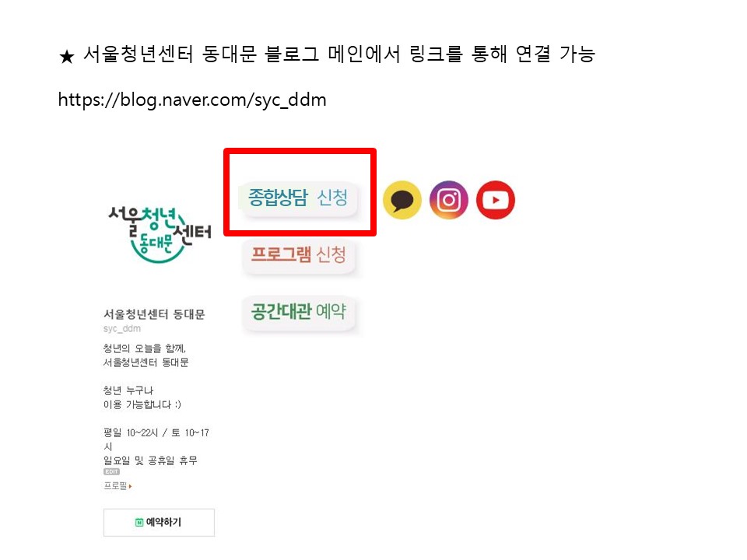The height and width of the screenshot is (560, 747).
Task: Click the 청년의 오늘을 함께 intro text
Action: 145,348
